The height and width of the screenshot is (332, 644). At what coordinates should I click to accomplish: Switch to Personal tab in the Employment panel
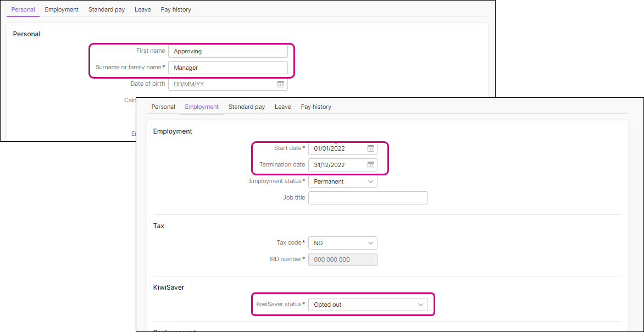163,107
